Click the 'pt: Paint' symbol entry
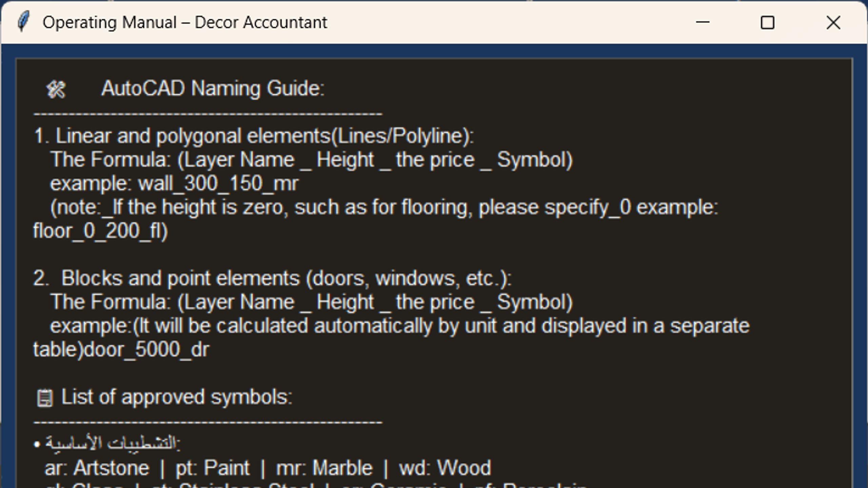The image size is (868, 488). click(213, 468)
